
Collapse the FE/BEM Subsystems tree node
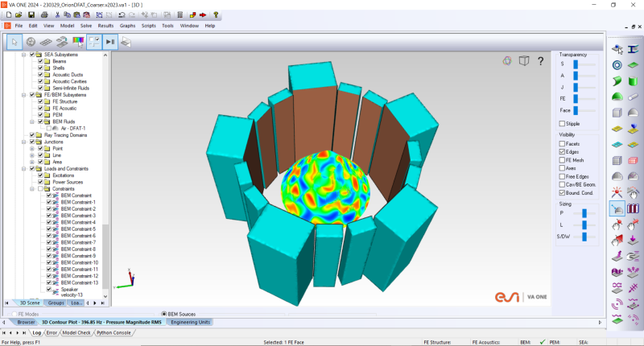[24, 95]
